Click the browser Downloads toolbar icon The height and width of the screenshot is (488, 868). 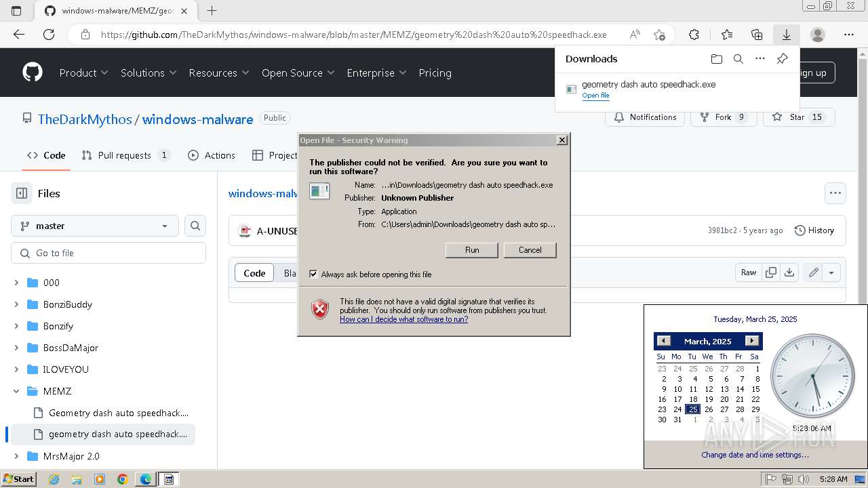point(786,35)
